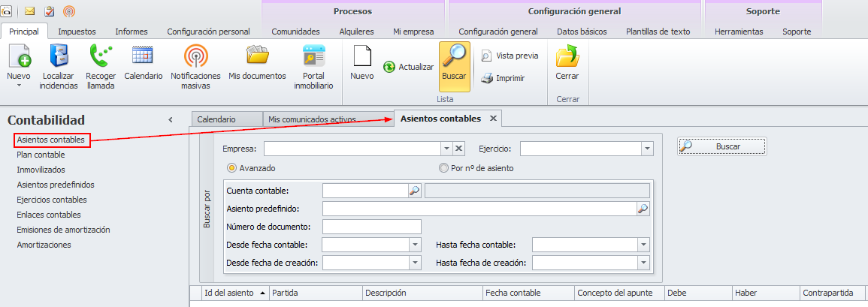Click the Concepto del apunte column header

tap(619, 293)
